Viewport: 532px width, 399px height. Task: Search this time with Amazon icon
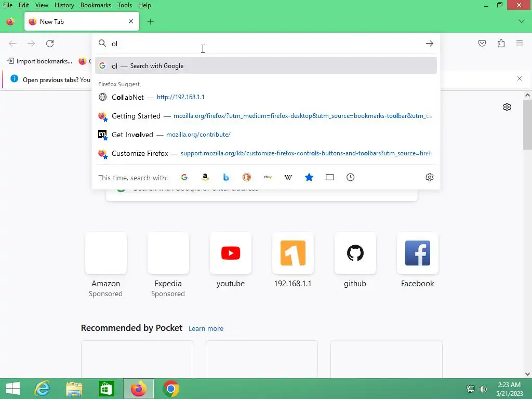pos(205,177)
